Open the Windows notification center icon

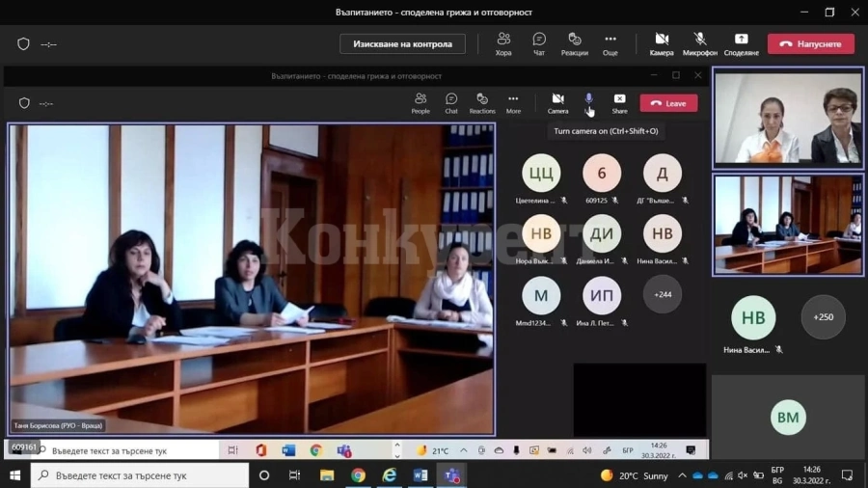[x=847, y=475]
